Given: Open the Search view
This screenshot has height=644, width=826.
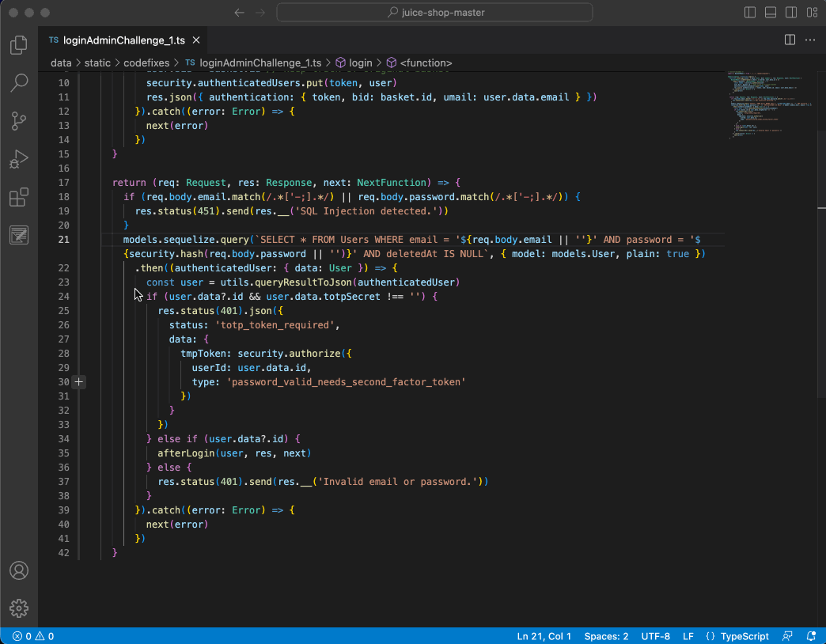Looking at the screenshot, I should tap(18, 82).
